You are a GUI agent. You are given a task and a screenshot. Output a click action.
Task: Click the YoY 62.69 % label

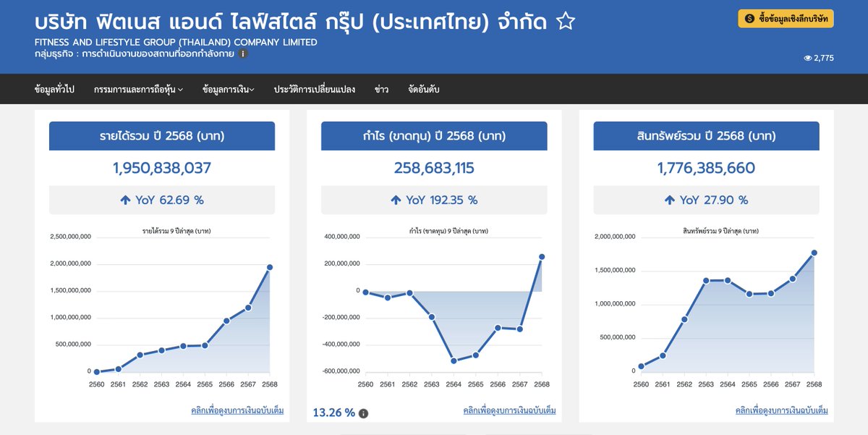(169, 200)
